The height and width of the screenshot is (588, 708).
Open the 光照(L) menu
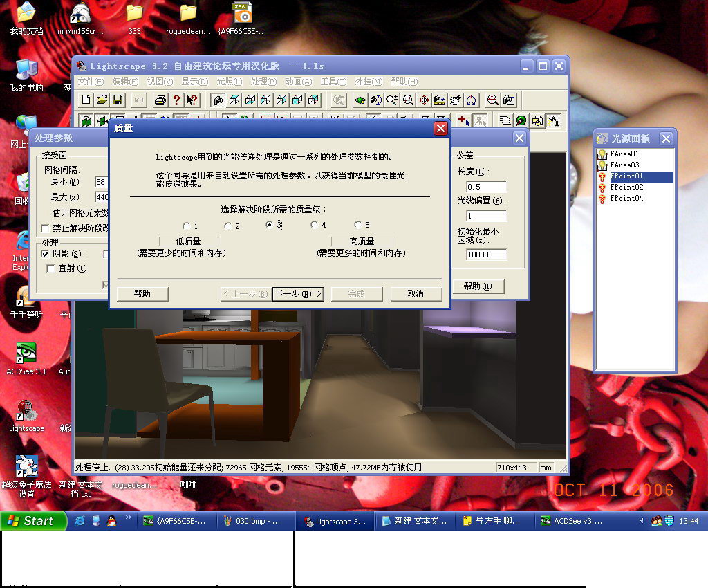click(x=230, y=82)
